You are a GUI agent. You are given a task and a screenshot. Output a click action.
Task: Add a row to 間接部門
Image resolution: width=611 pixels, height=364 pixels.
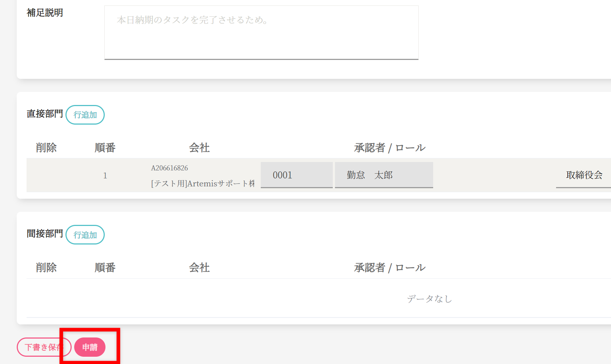click(x=85, y=235)
